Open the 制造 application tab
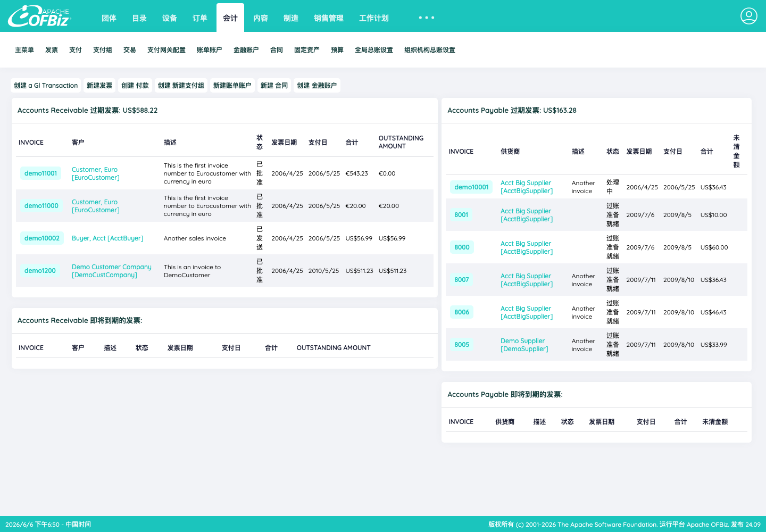The image size is (766, 532). (291, 18)
